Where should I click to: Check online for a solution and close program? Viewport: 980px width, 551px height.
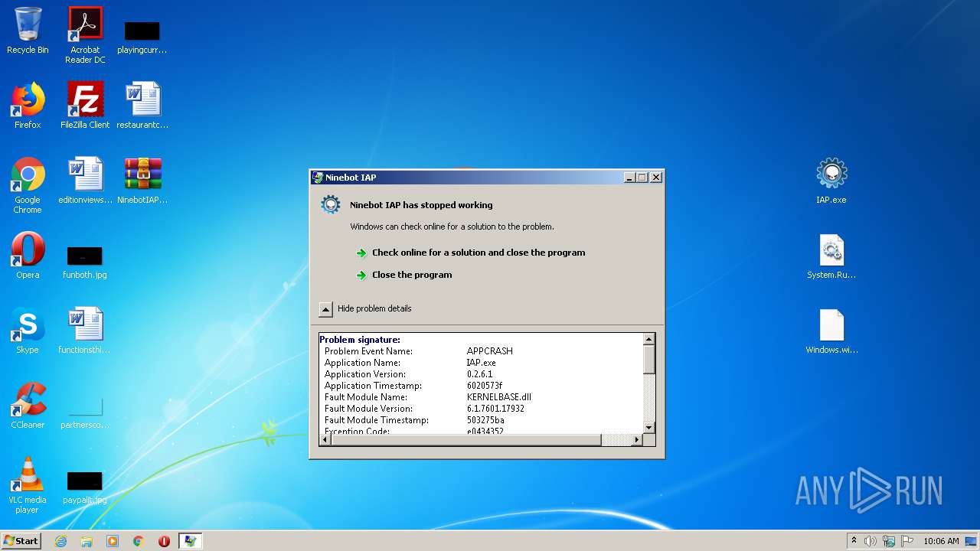click(479, 253)
